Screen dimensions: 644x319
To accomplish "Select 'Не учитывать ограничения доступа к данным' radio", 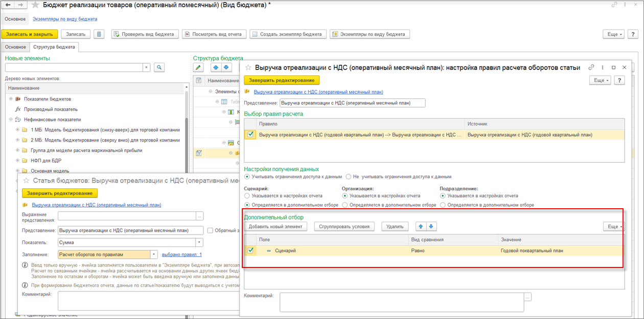I will [x=349, y=177].
